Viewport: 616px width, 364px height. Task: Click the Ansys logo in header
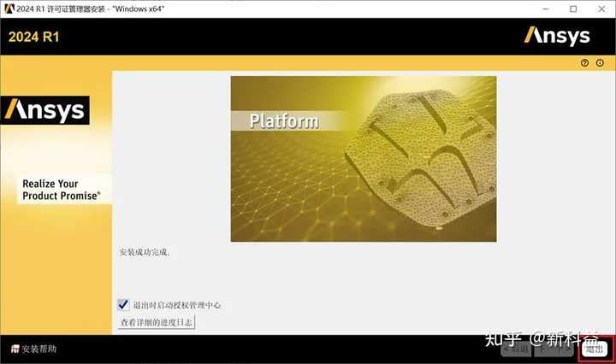557,36
